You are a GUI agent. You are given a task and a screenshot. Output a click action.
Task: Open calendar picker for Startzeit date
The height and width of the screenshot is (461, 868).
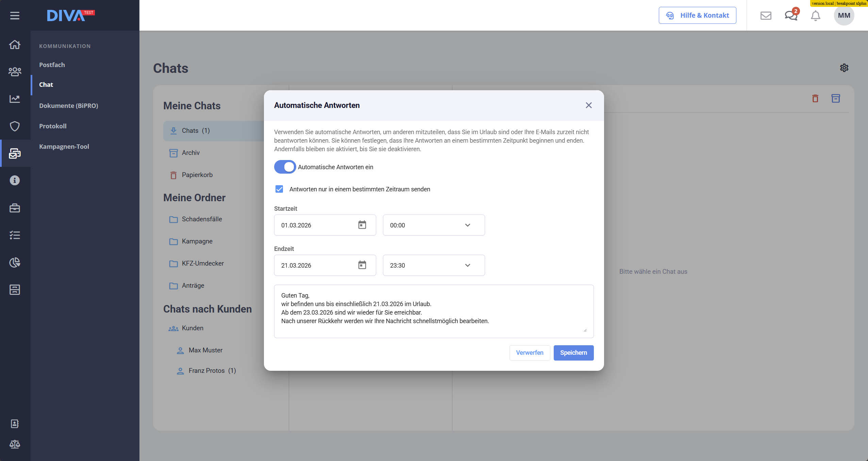point(362,225)
